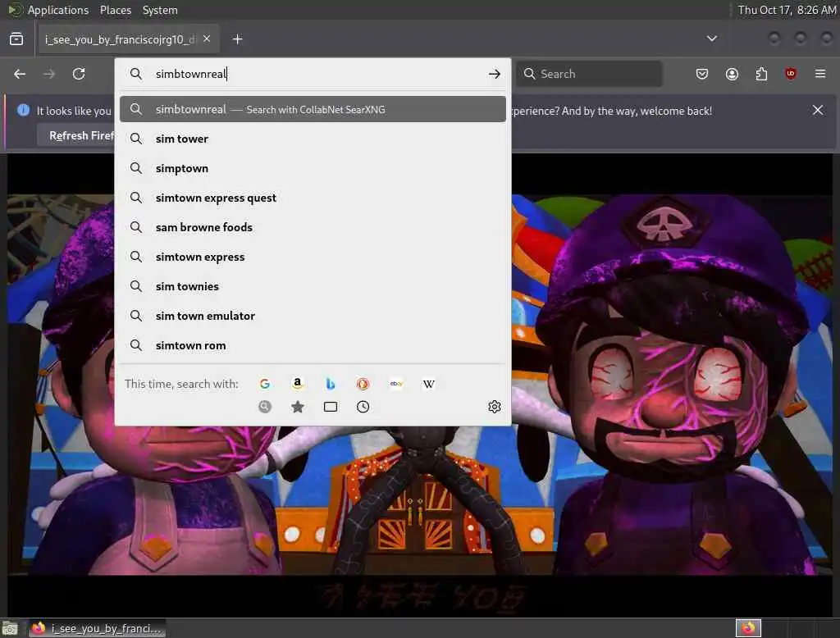Click the info icon in notification bar
The width and height of the screenshot is (840, 638).
pos(23,111)
